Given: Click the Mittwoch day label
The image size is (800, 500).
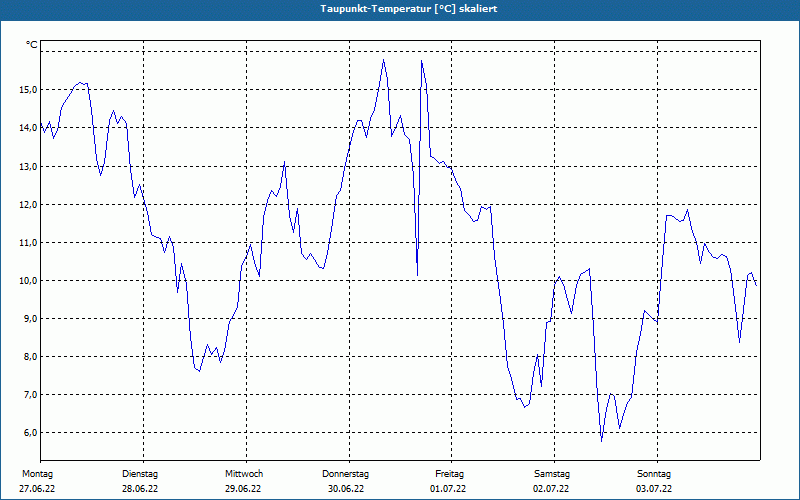Looking at the screenshot, I should 244,474.
